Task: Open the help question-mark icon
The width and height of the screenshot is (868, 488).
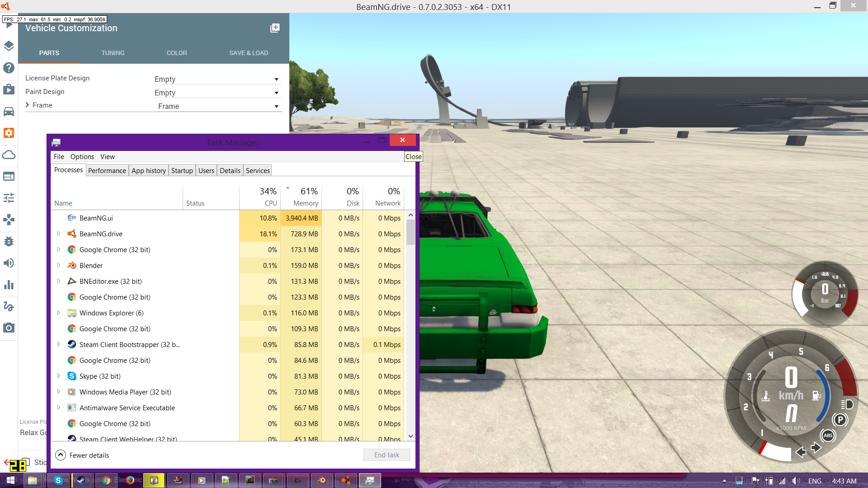Action: click(x=9, y=68)
